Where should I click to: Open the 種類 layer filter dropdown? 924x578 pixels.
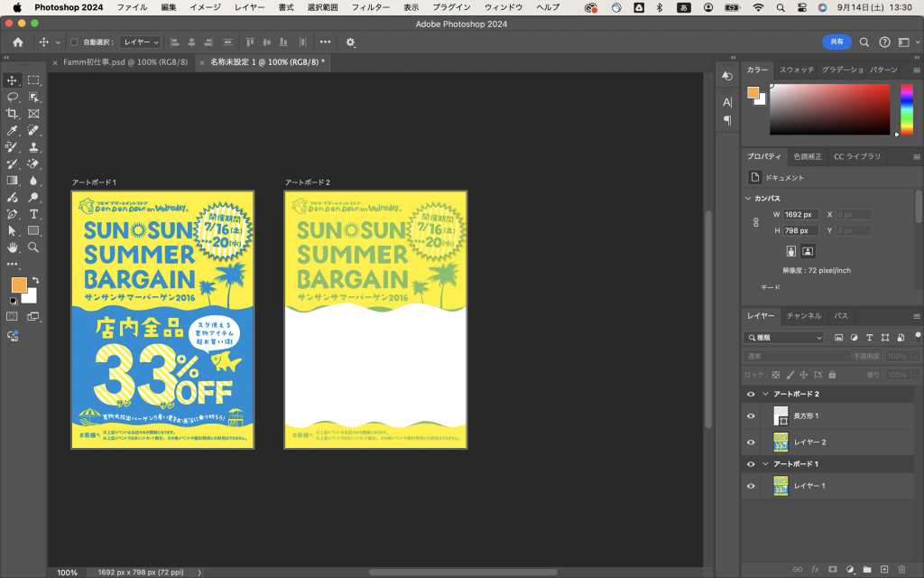coord(783,338)
